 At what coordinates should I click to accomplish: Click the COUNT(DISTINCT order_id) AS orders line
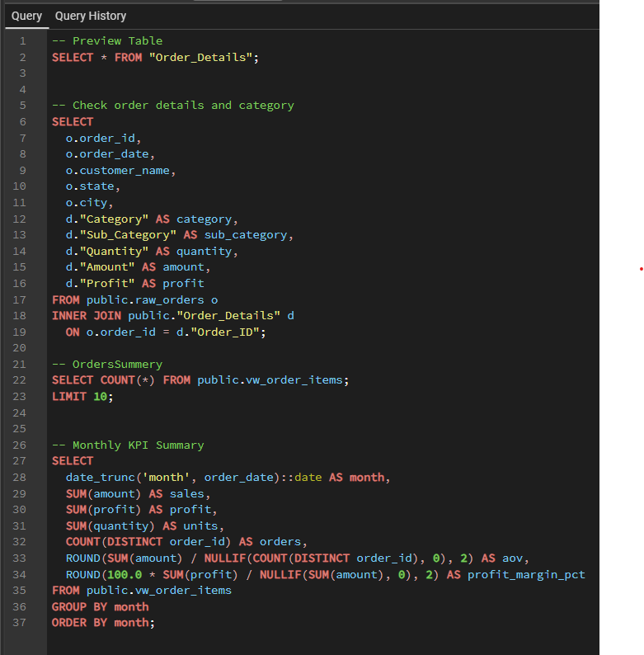[x=186, y=541]
